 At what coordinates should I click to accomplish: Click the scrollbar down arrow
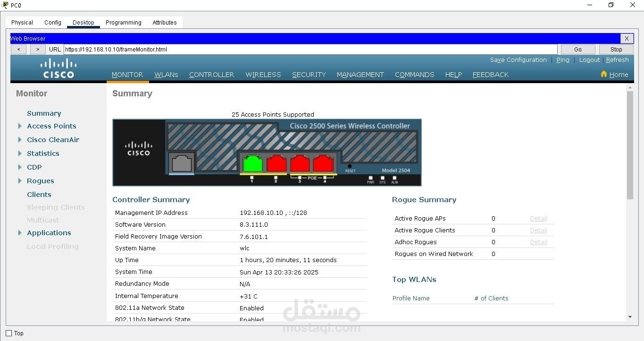click(x=630, y=317)
